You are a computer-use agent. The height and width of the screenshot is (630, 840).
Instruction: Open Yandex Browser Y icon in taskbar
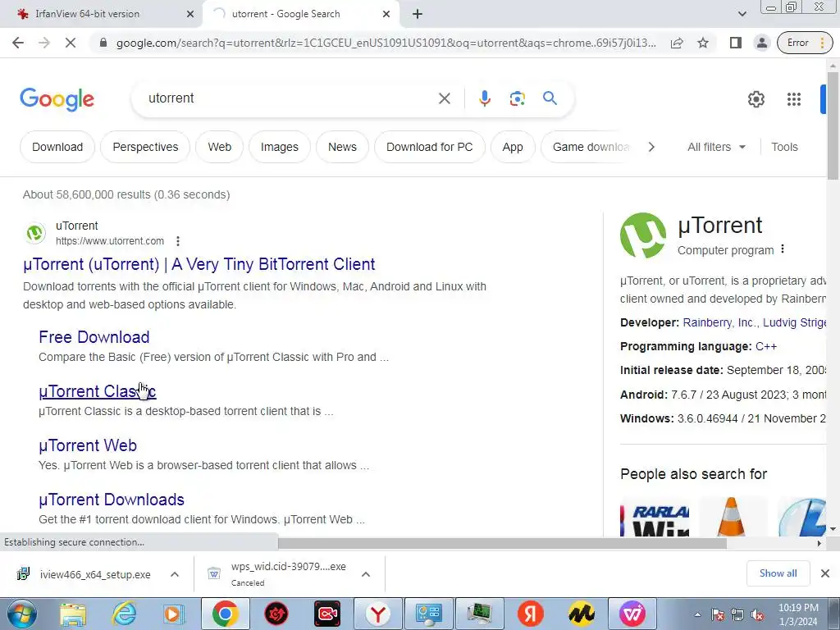tap(378, 614)
